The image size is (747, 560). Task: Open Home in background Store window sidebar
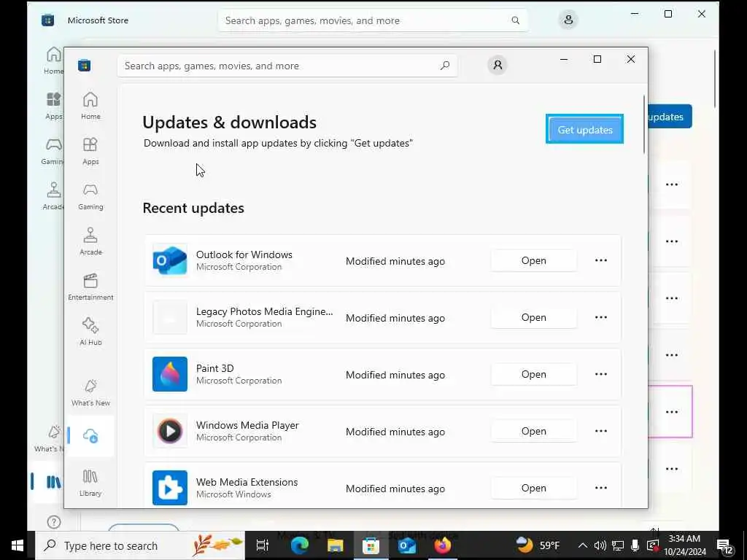53,61
